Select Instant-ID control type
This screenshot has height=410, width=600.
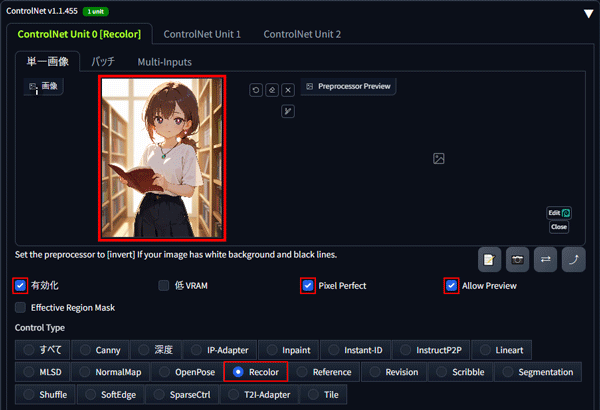[x=355, y=350]
